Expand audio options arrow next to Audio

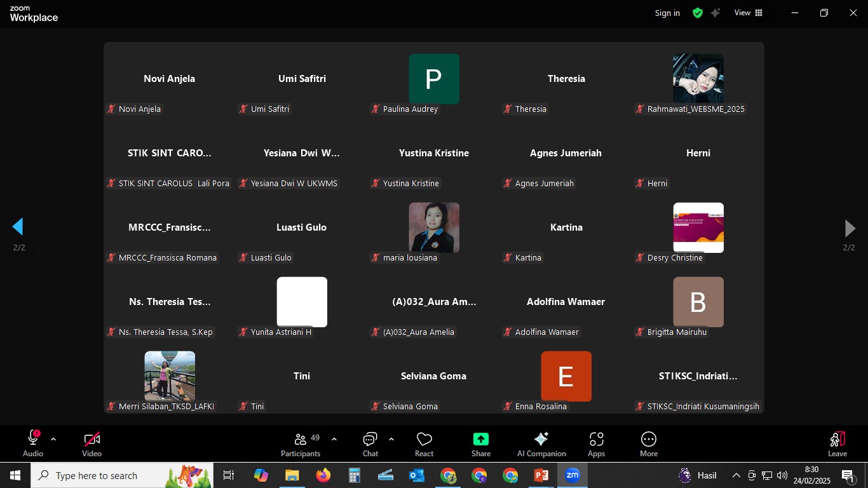tap(53, 439)
